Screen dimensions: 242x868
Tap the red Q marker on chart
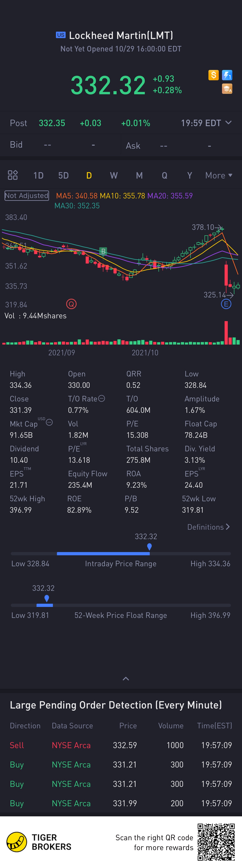[x=71, y=304]
